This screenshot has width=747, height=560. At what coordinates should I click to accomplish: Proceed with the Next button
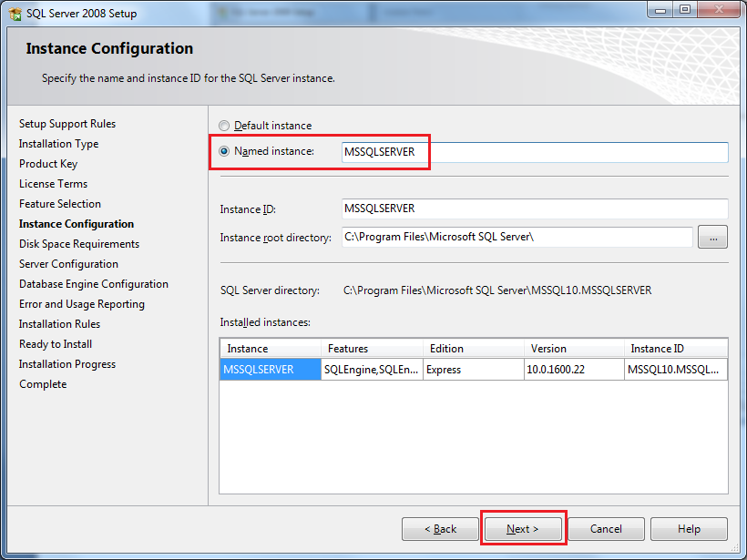click(523, 529)
